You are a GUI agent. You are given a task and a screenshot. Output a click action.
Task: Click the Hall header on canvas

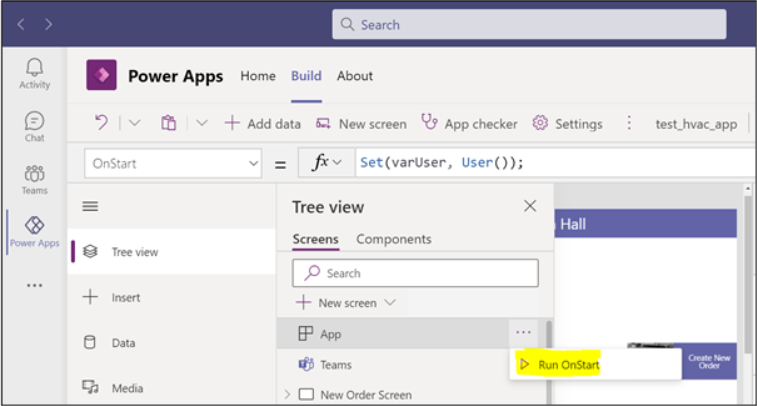tap(645, 224)
